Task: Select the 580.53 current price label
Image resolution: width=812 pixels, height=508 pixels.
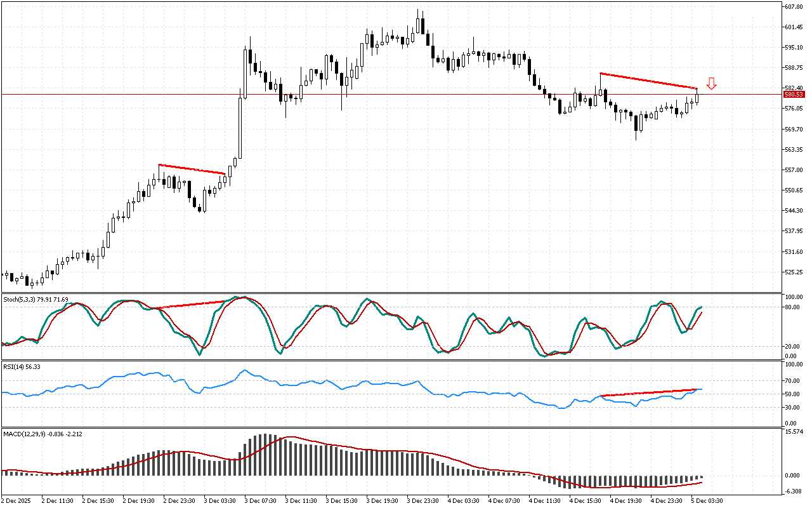Action: click(794, 95)
